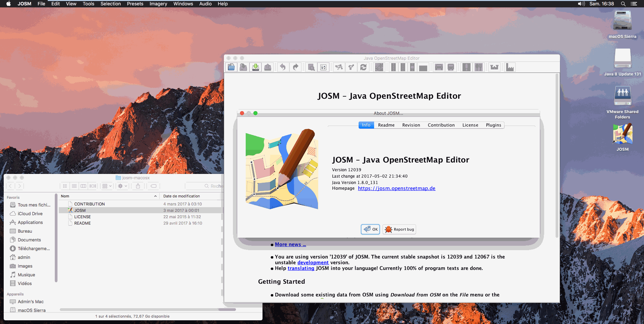Viewport: 644px width, 324px height.
Task: Switch to the License tab
Action: click(x=470, y=125)
